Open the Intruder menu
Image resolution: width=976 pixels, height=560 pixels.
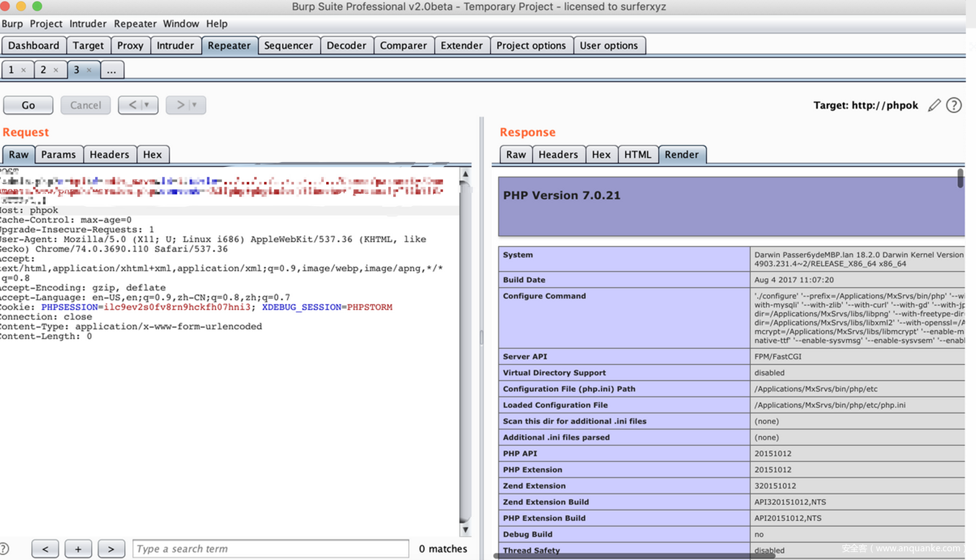pos(88,24)
